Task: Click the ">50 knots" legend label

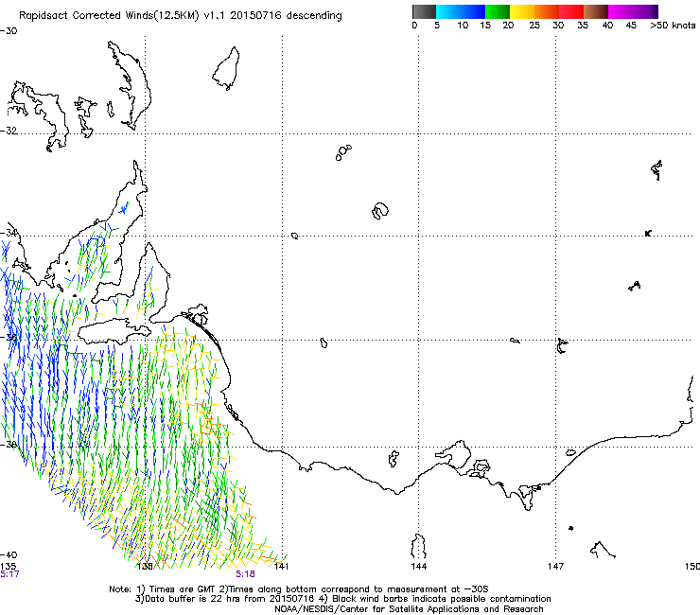Action: point(673,26)
